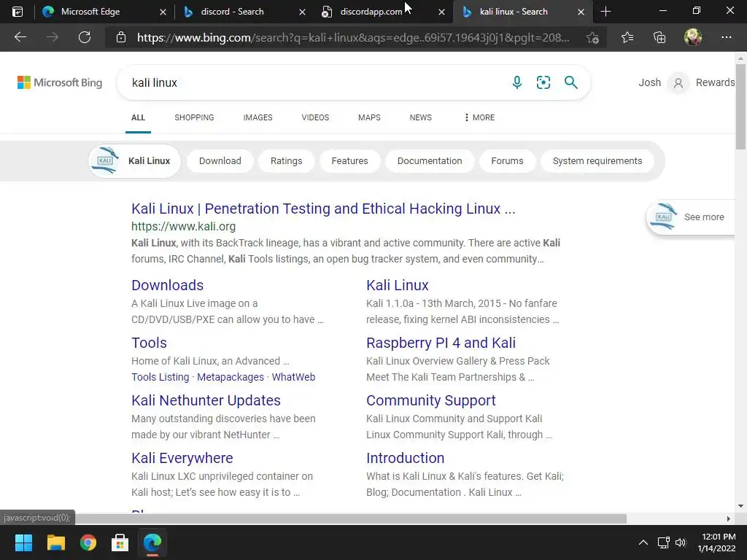Select the NEWS search tab
Screen dimensions: 747x560
click(x=421, y=117)
